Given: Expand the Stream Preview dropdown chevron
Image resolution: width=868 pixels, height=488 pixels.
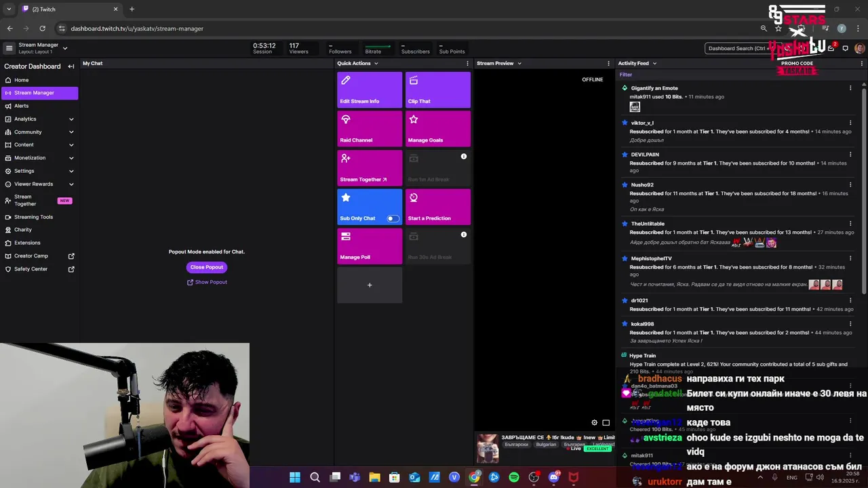Looking at the screenshot, I should 519,64.
